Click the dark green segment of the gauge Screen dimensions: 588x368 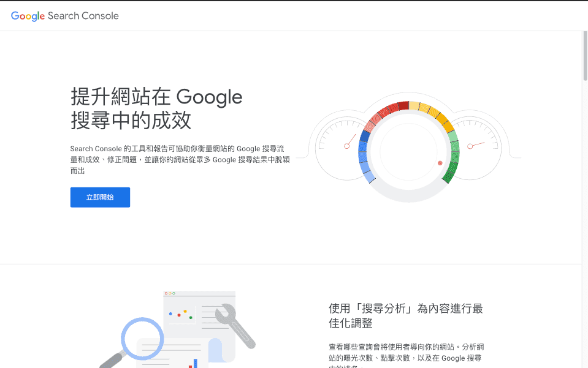coord(450,168)
